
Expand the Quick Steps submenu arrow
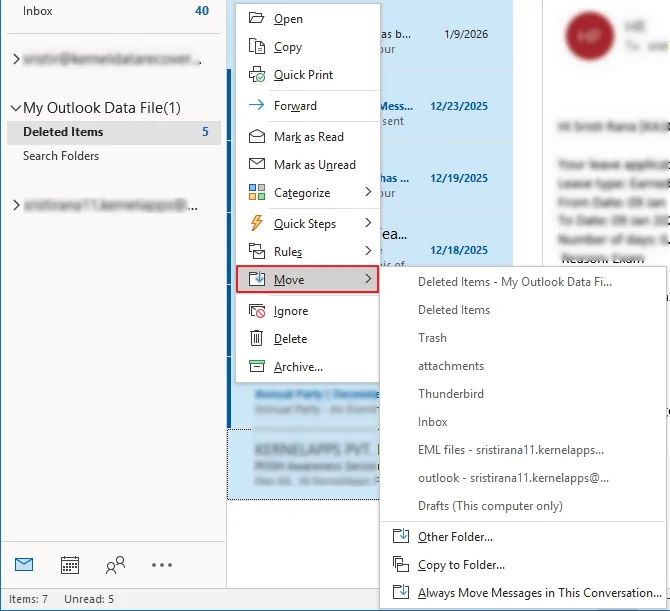(x=368, y=223)
